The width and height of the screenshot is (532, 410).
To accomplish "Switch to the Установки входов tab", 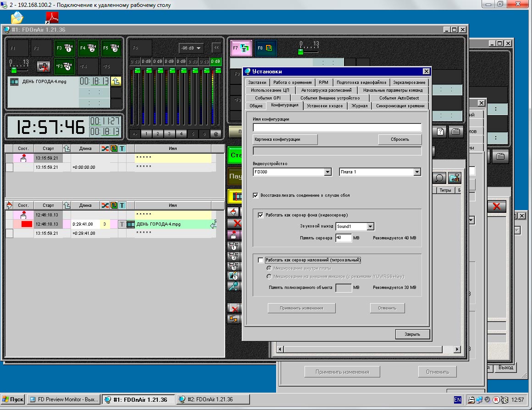I will click(325, 106).
